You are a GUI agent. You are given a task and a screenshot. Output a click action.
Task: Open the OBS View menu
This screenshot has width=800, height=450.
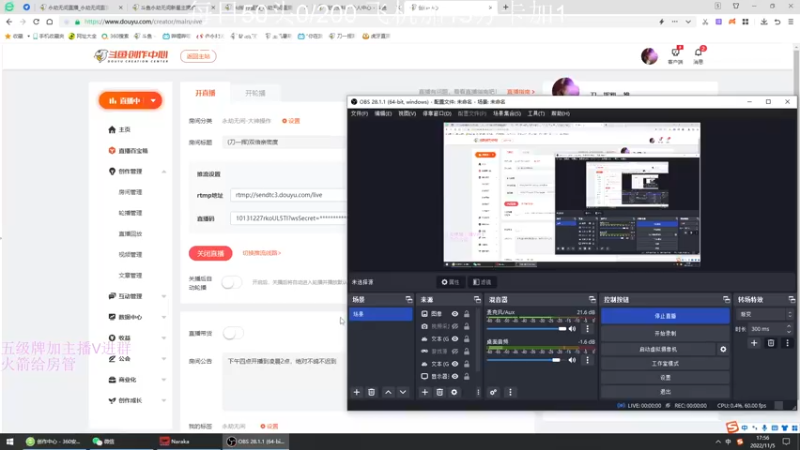pos(407,113)
